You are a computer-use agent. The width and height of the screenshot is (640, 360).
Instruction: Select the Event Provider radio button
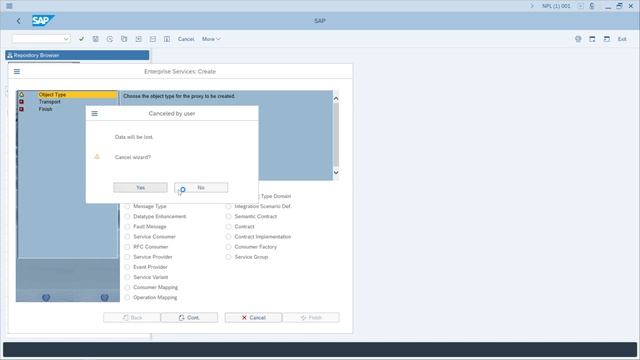point(127,267)
